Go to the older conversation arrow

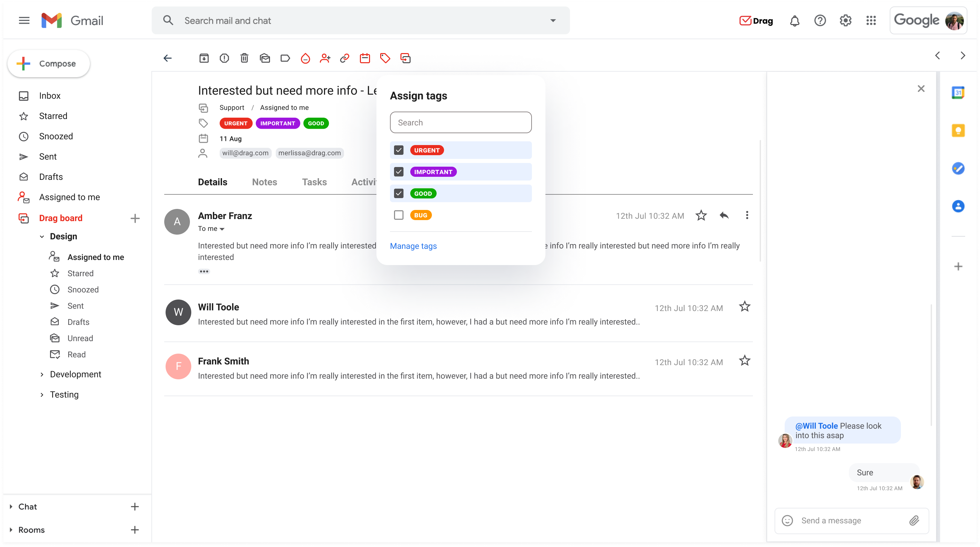[962, 55]
